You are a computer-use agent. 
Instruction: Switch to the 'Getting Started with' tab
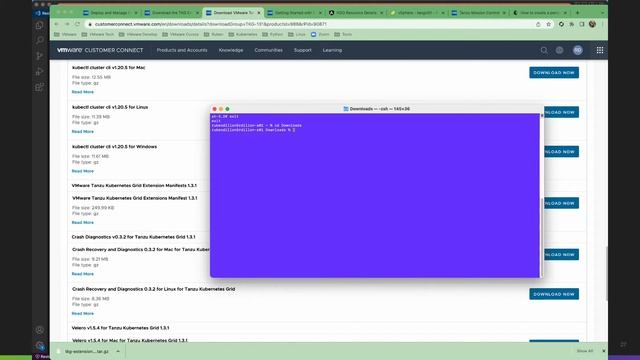(x=293, y=13)
